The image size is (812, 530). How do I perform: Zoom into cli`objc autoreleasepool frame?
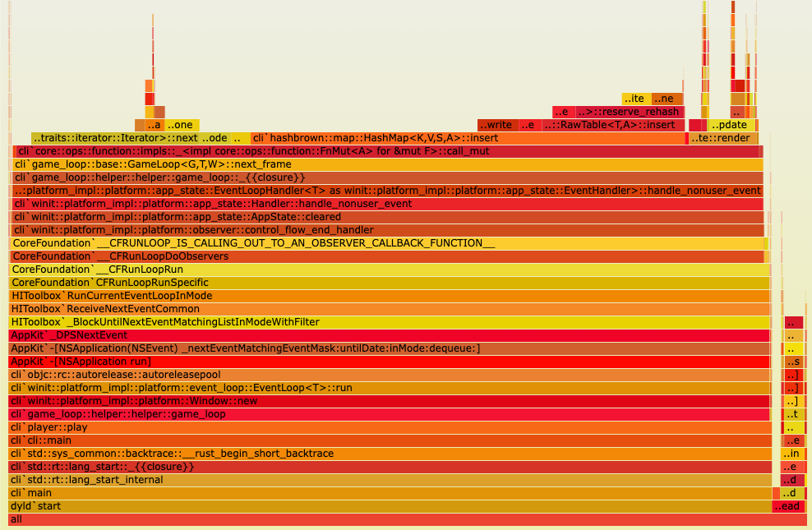(386, 374)
